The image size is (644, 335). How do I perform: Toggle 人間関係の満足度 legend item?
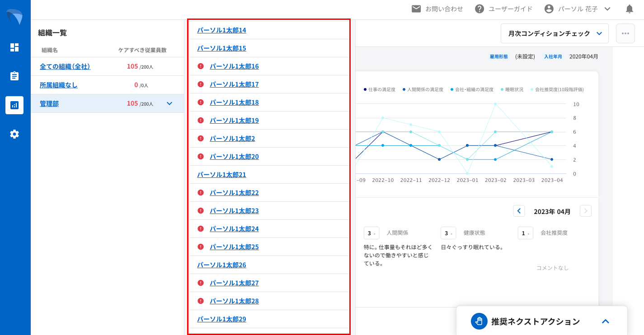422,90
